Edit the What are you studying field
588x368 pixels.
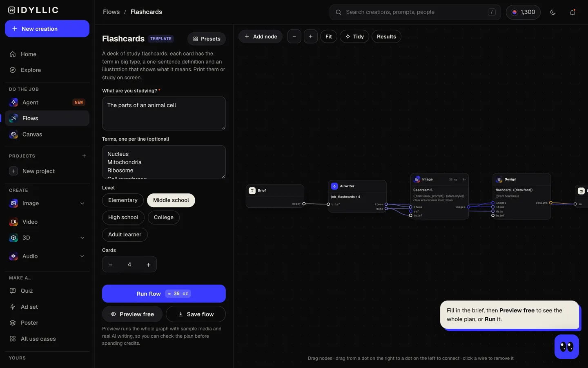pos(164,113)
